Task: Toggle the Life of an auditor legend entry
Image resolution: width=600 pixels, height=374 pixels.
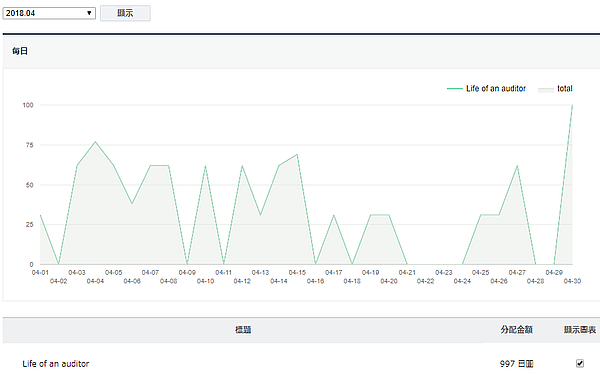Action: coord(486,88)
